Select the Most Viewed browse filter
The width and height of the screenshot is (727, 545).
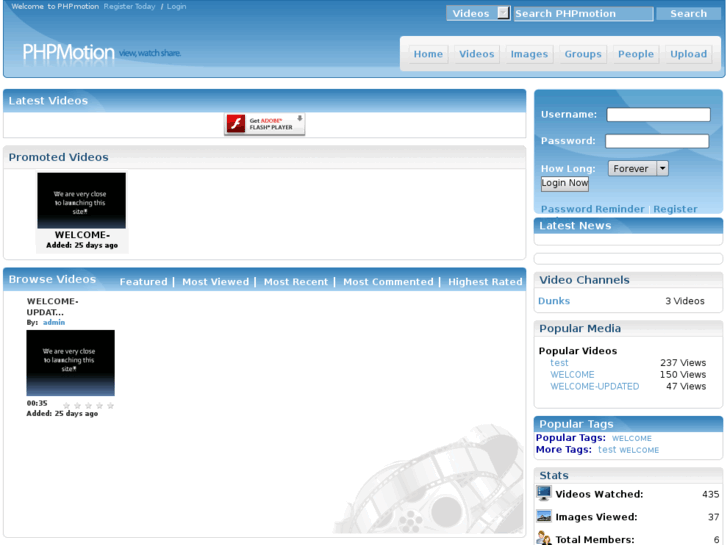215,282
